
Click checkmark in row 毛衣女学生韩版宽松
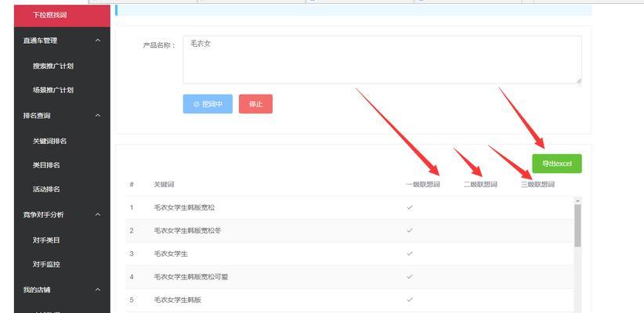410,207
